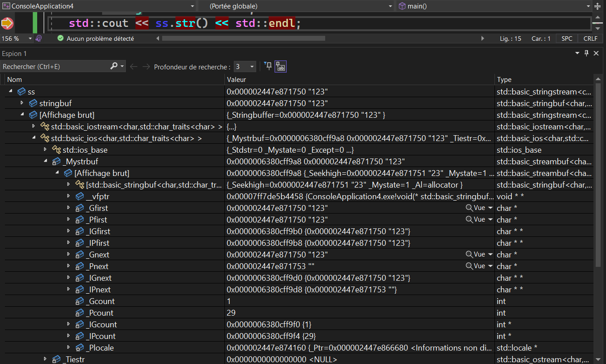Click the stringbuf row cube icon

[33, 103]
